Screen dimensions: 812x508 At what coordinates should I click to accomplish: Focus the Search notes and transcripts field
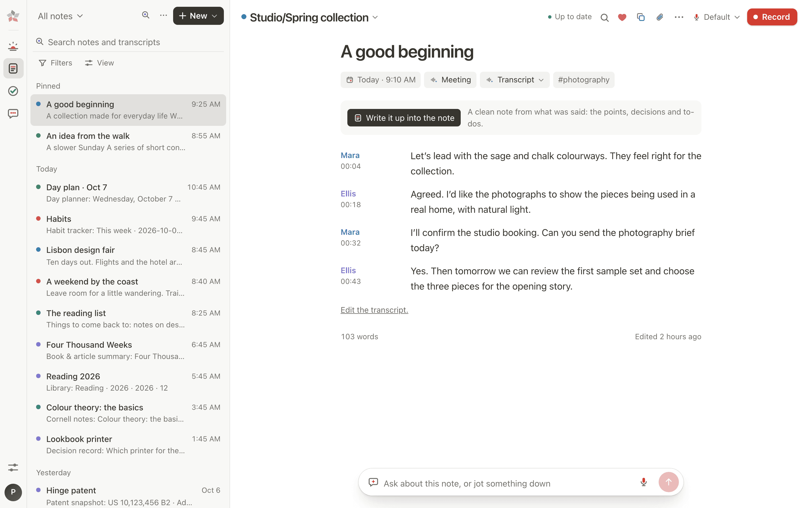(x=128, y=42)
